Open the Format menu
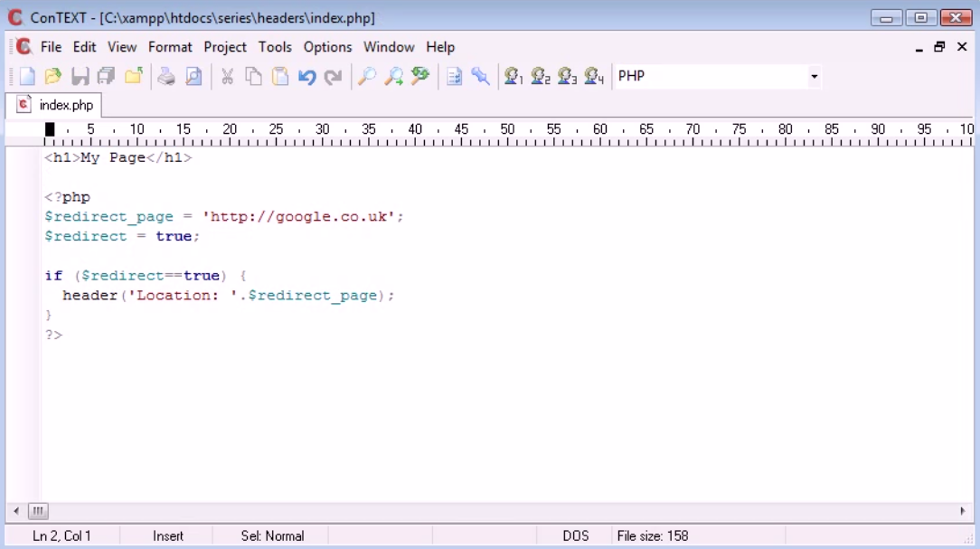Screen dimensions: 980x549 coord(170,47)
